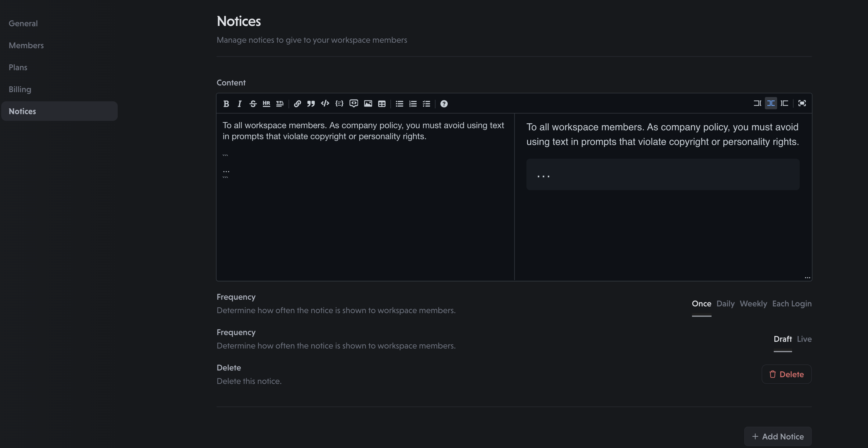Screen dimensions: 868x448
Task: Add a checklist with task list icon
Action: pyautogui.click(x=426, y=103)
